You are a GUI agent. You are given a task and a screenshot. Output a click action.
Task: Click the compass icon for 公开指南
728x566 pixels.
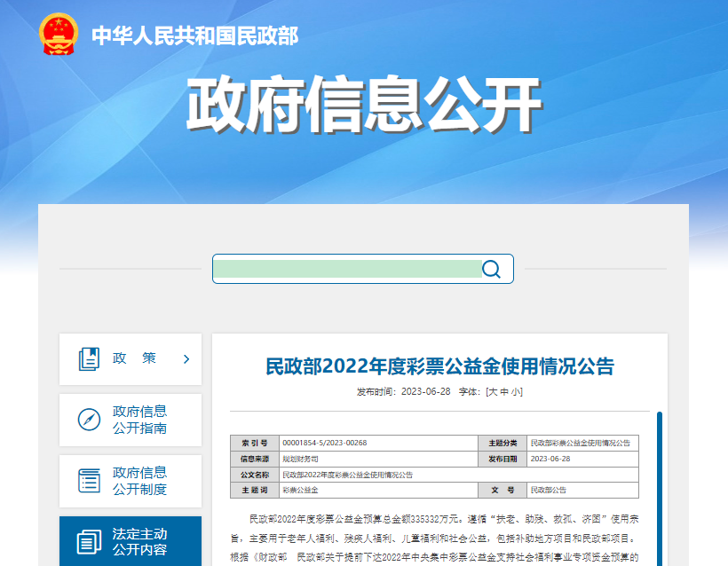[x=89, y=420]
